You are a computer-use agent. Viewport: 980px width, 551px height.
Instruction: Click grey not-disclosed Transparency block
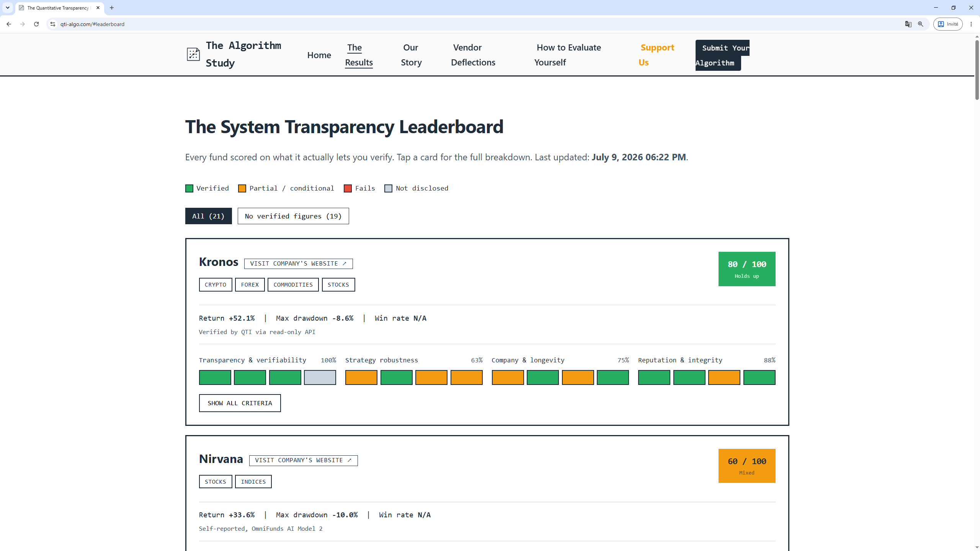[x=320, y=377]
